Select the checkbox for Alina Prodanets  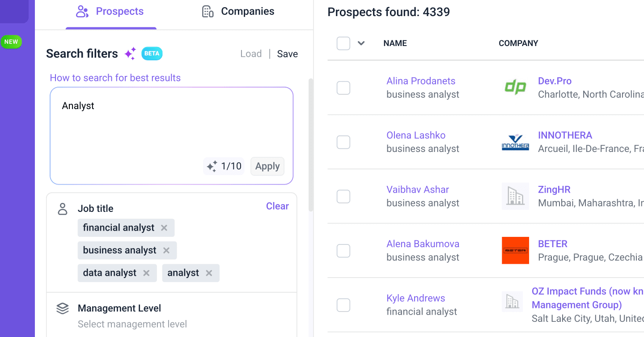point(343,88)
